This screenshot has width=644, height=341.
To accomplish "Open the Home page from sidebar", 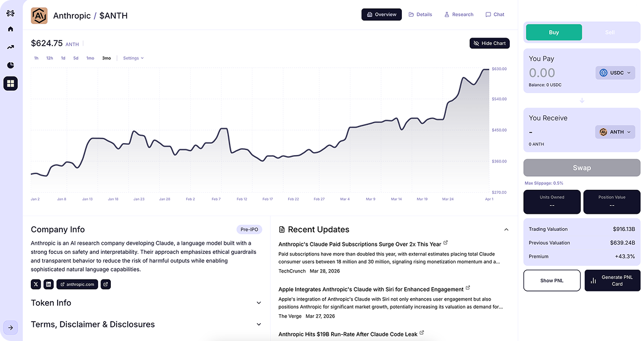I will (x=10, y=29).
